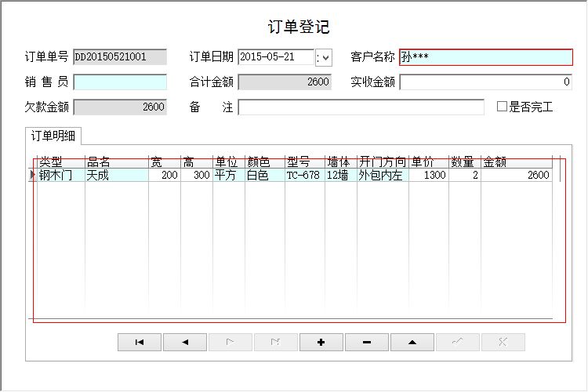Click the 品名 column header
Screen dimensions: 588x392
point(115,162)
